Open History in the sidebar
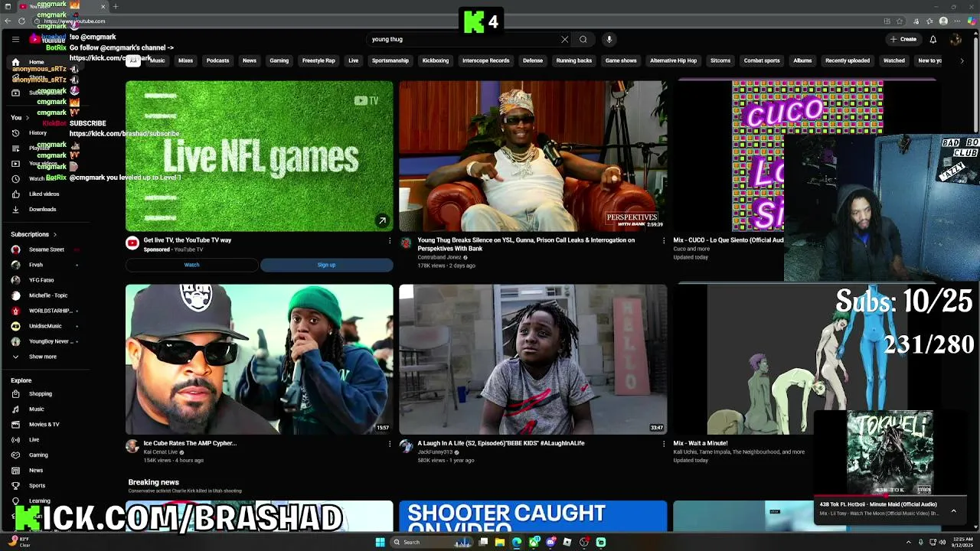980x551 pixels. pos(38,132)
